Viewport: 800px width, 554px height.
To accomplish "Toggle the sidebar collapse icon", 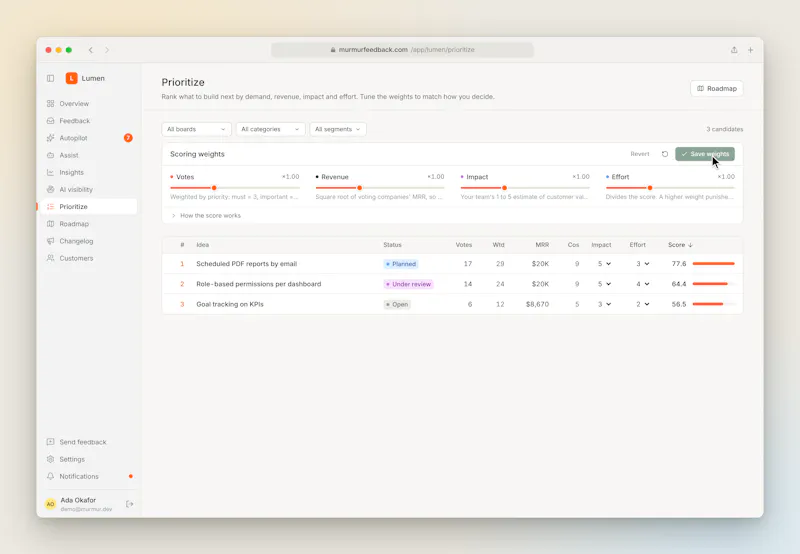I will (51, 78).
